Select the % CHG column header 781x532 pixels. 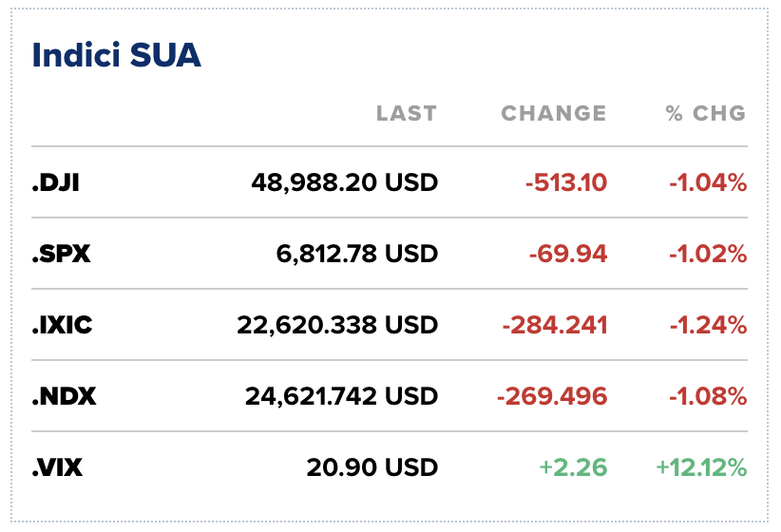click(x=705, y=113)
